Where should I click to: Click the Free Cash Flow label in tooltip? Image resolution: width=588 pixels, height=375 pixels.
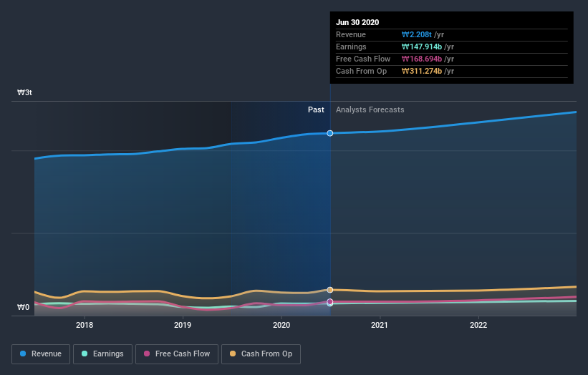click(363, 59)
